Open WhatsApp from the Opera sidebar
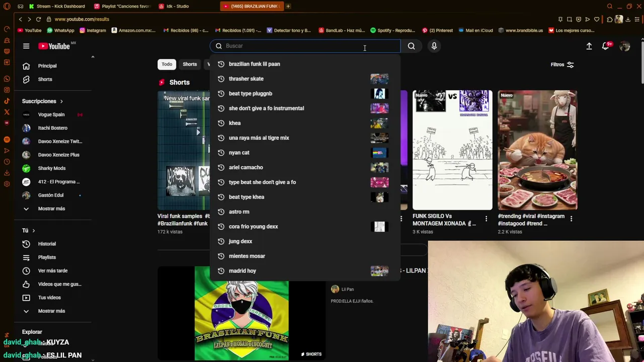Screen dimensions: 644x362 (7, 79)
